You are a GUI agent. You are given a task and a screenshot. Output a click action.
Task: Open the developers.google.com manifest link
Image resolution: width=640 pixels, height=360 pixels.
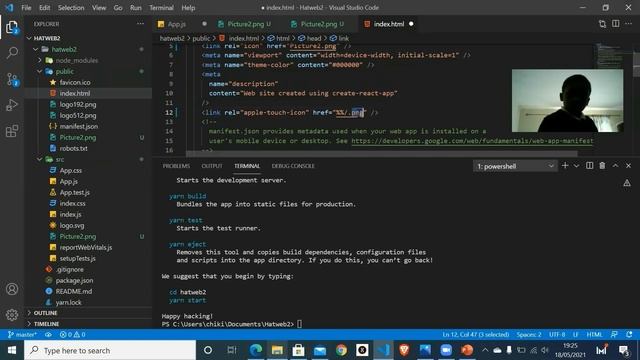pos(472,141)
